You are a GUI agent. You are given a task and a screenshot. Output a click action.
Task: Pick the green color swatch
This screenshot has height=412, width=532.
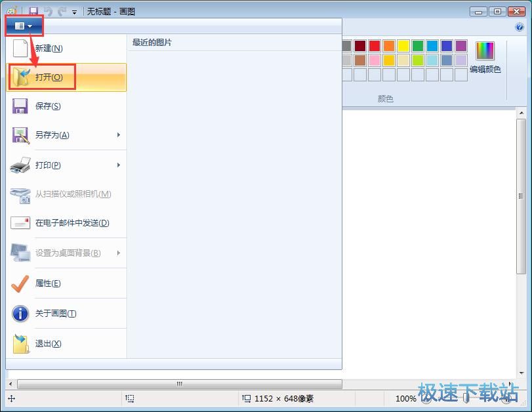click(x=418, y=45)
